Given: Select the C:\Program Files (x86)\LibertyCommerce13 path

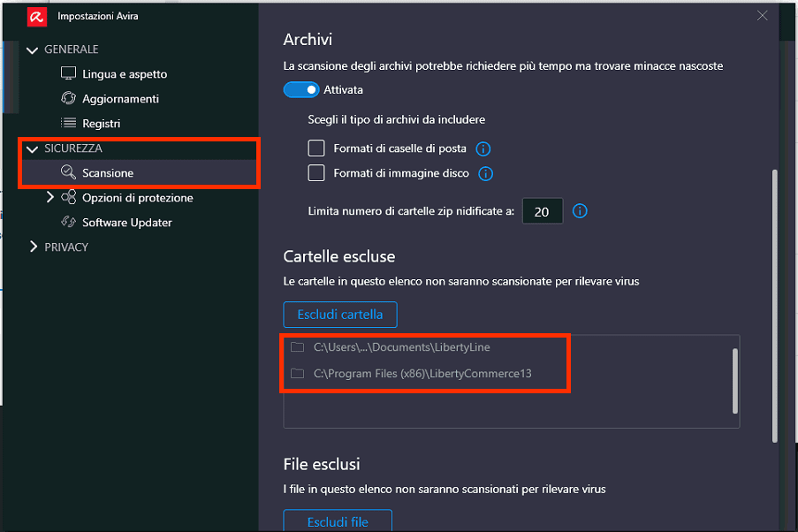Looking at the screenshot, I should (422, 374).
